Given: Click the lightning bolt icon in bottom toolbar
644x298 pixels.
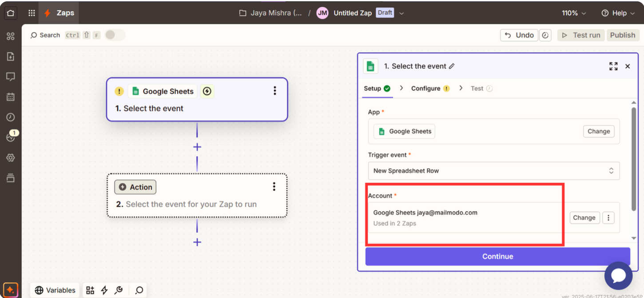Looking at the screenshot, I should click(x=104, y=290).
